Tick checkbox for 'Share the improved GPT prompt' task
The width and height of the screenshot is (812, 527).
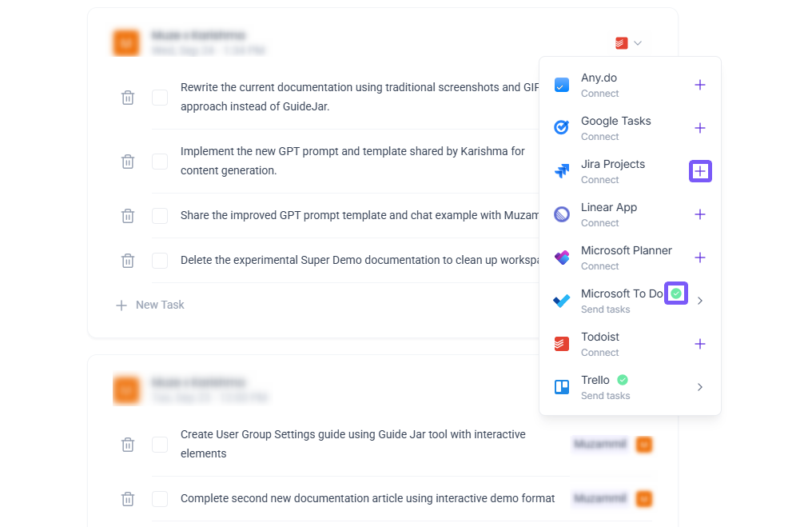point(160,216)
